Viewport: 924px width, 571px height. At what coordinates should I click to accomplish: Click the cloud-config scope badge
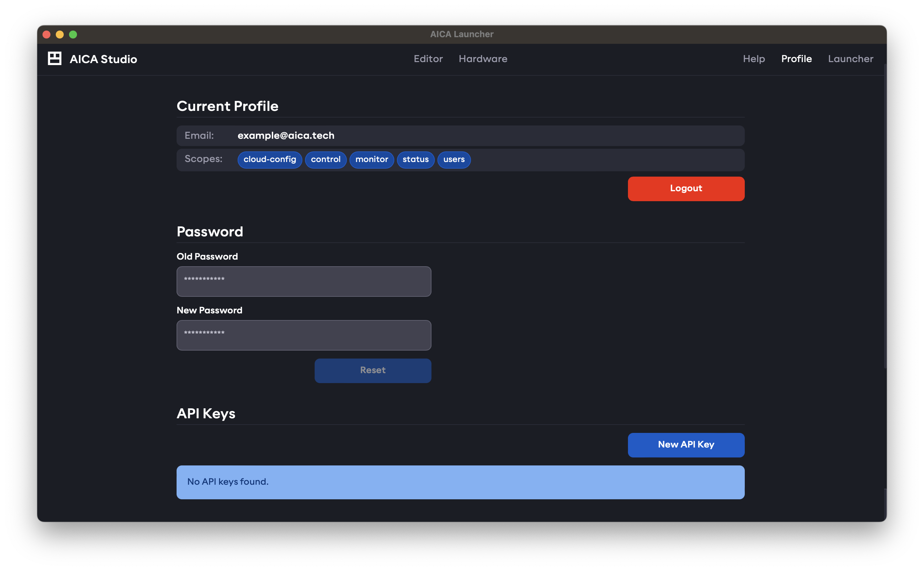269,159
